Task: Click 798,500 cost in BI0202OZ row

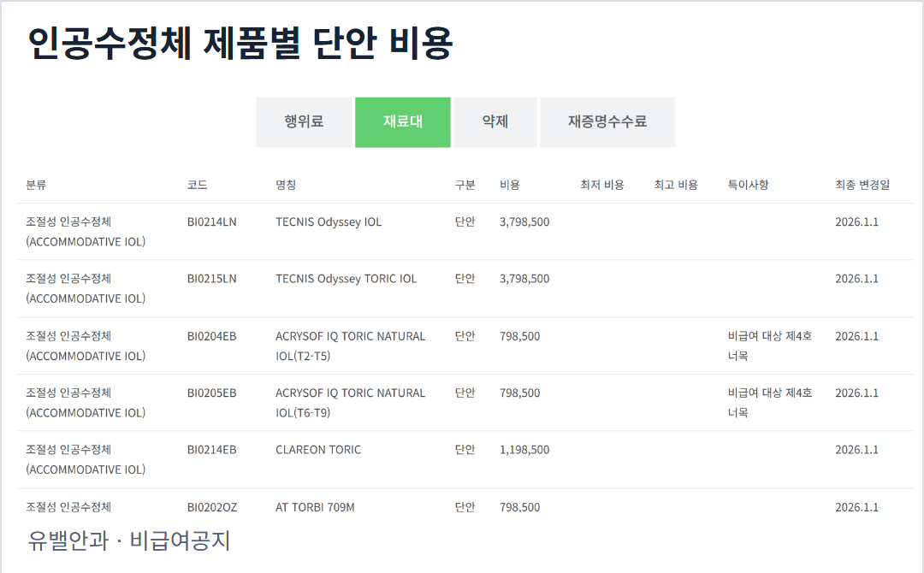Action: pyautogui.click(x=520, y=507)
